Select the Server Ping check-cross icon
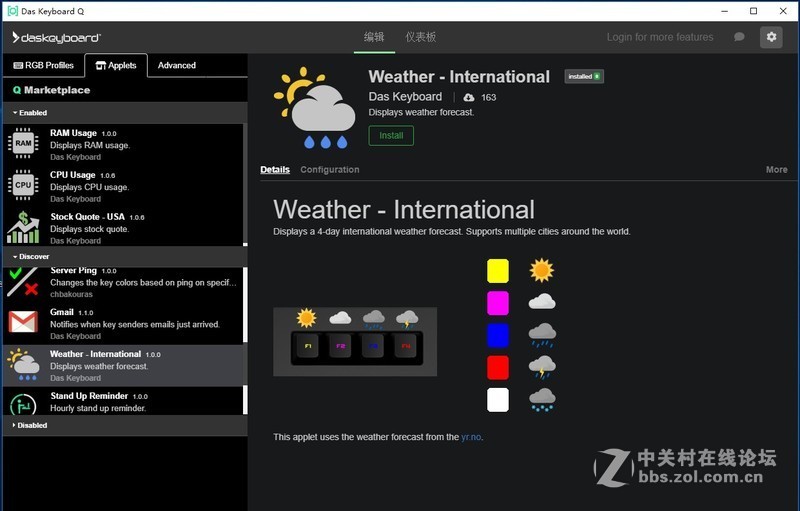The width and height of the screenshot is (800, 511). (x=23, y=282)
